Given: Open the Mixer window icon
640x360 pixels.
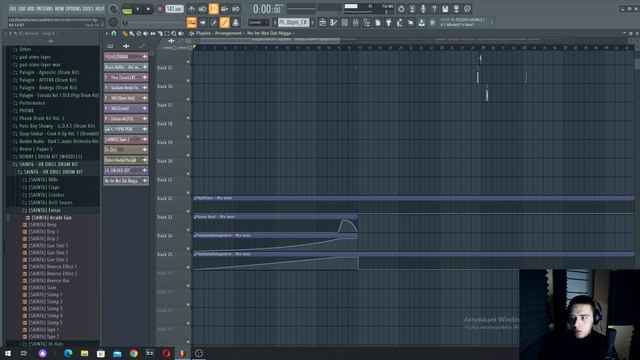Looking at the screenshot, I should [356, 23].
